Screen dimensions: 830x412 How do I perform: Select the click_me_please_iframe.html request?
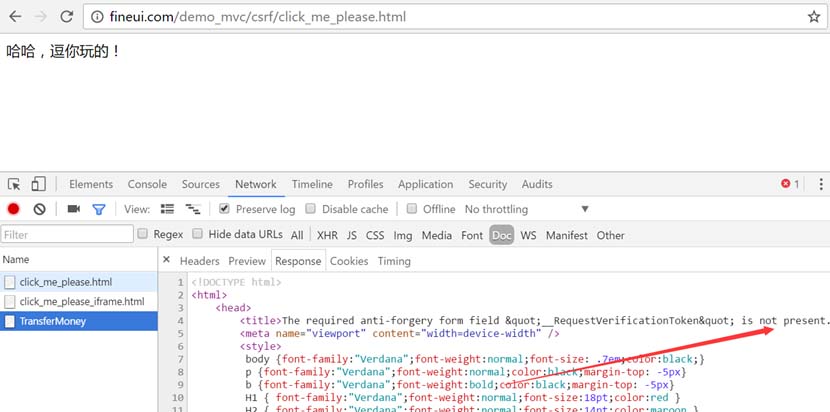(79, 302)
